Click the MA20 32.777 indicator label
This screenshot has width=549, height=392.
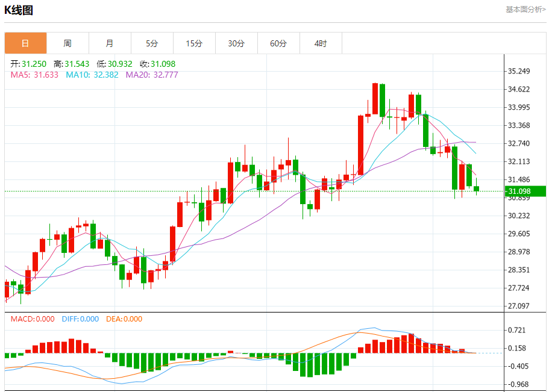click(152, 75)
